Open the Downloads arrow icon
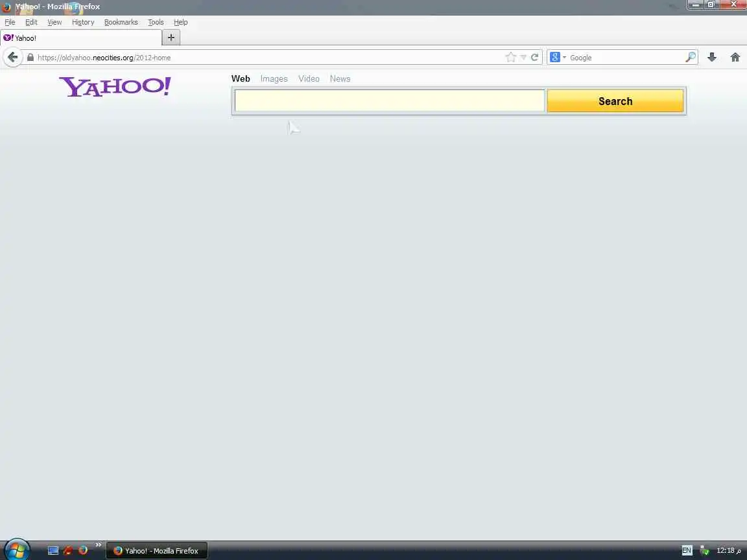The image size is (747, 560). (x=712, y=58)
